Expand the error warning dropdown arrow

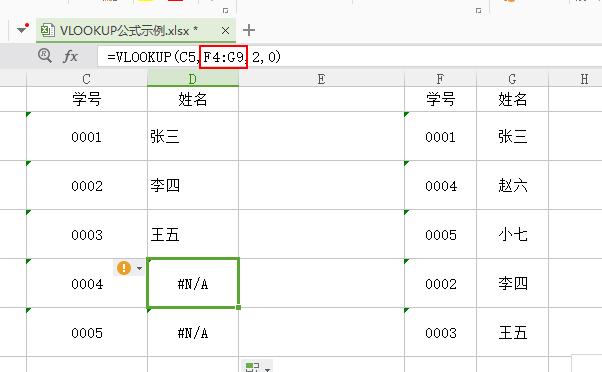pos(139,268)
